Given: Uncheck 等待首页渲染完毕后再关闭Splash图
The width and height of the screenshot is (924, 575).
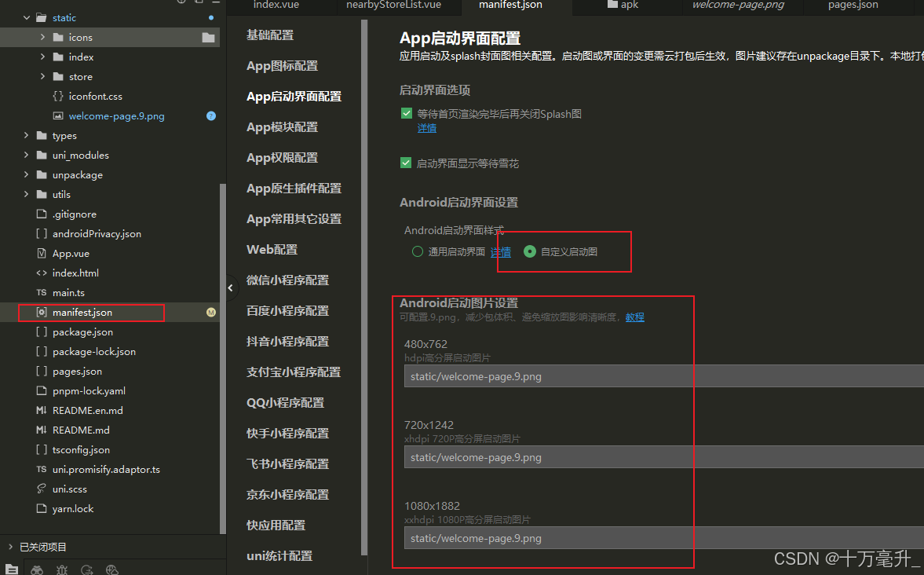Looking at the screenshot, I should coord(407,112).
